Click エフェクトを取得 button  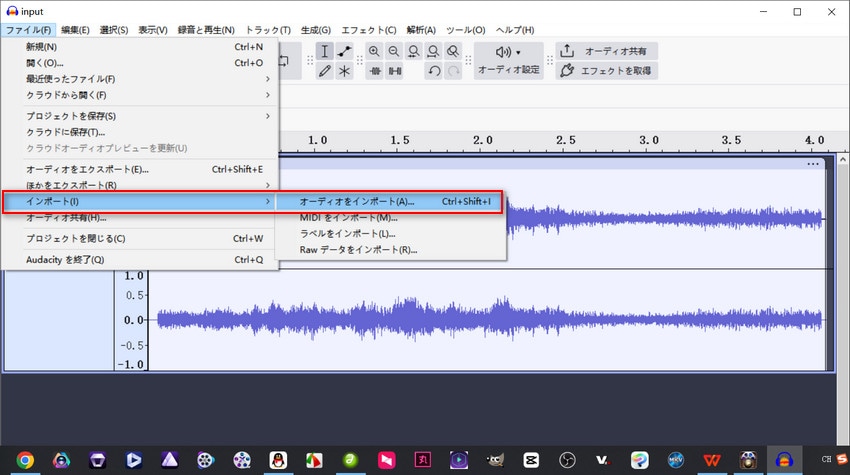coord(607,70)
